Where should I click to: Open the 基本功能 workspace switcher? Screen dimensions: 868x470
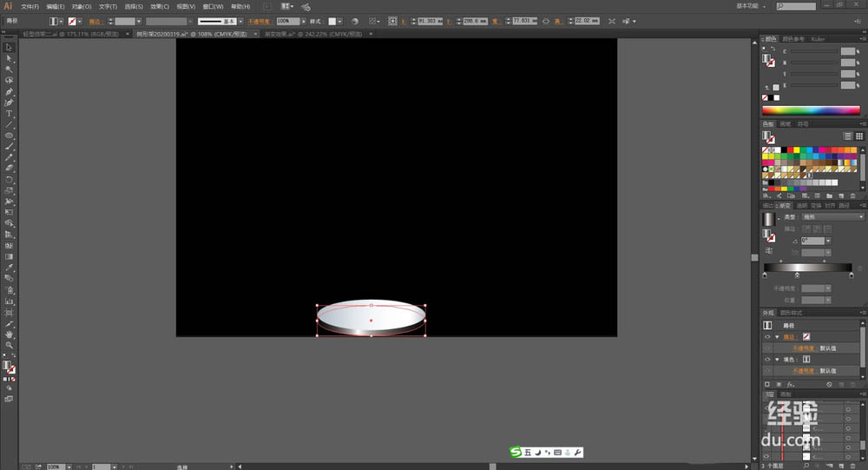pos(750,6)
